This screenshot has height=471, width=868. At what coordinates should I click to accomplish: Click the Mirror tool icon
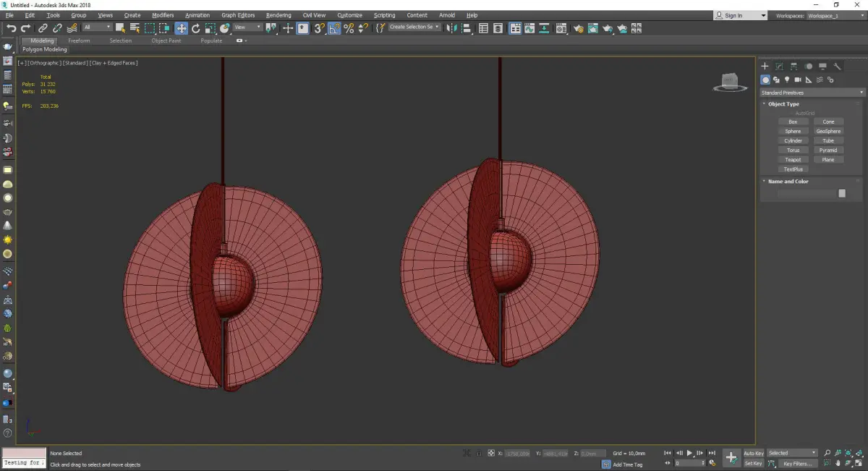451,28
